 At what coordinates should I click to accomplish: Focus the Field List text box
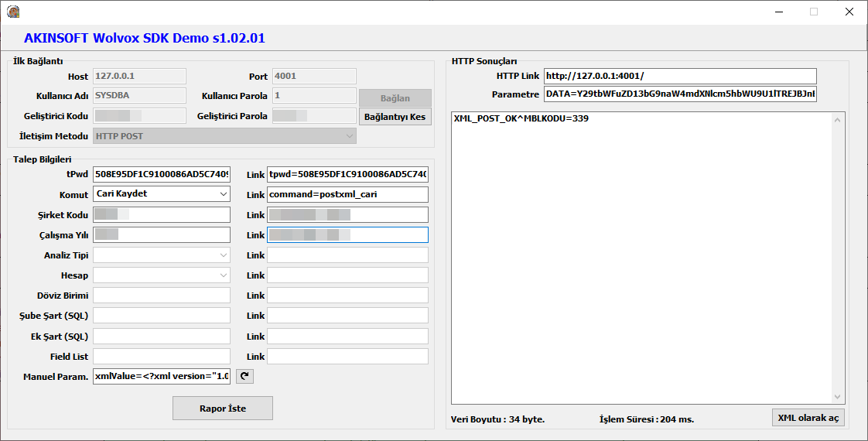click(161, 357)
